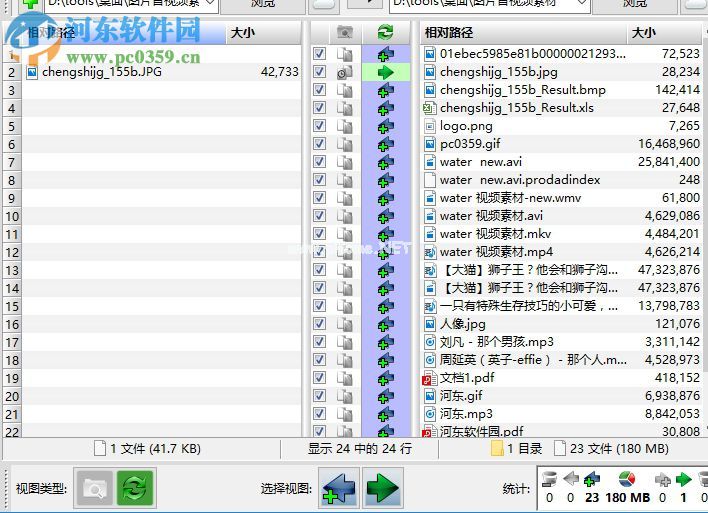
Task: Switch view type to action view (green sync)
Action: coord(135,488)
